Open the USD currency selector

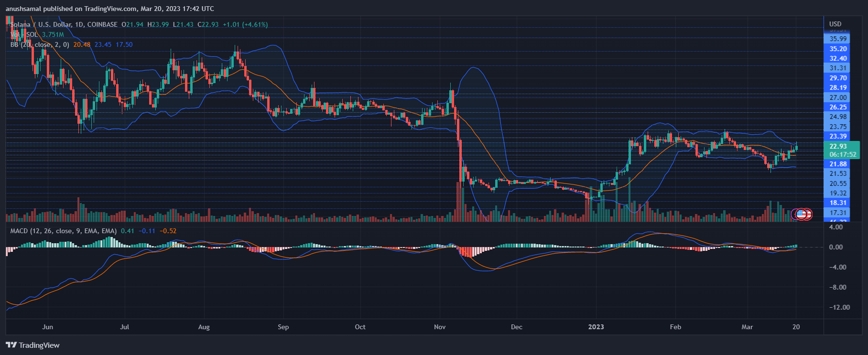pyautogui.click(x=835, y=24)
